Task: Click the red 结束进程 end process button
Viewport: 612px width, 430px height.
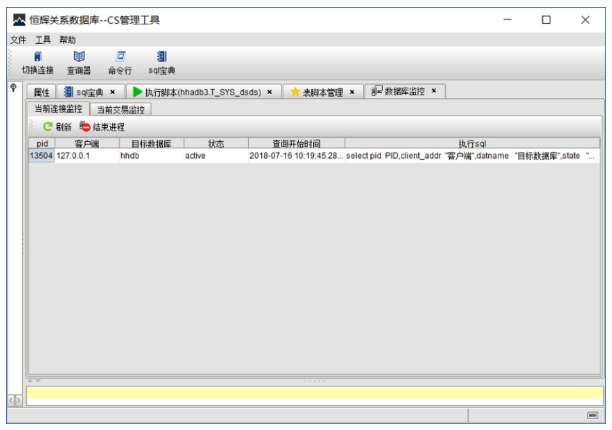Action: point(85,127)
